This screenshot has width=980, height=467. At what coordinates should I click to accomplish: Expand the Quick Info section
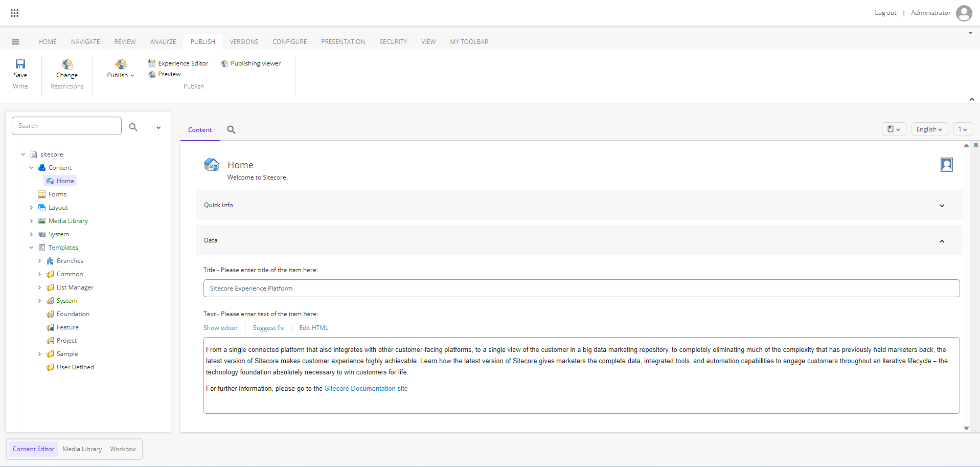(x=942, y=206)
